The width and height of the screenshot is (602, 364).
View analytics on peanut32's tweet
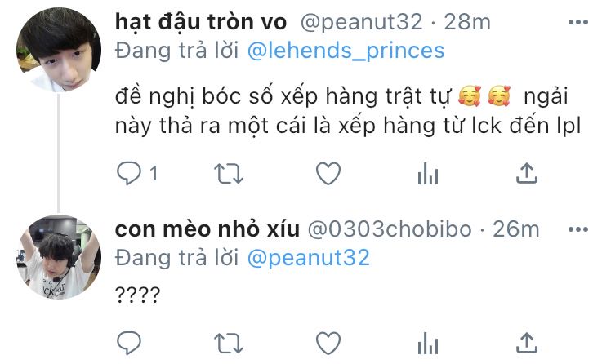(x=428, y=173)
